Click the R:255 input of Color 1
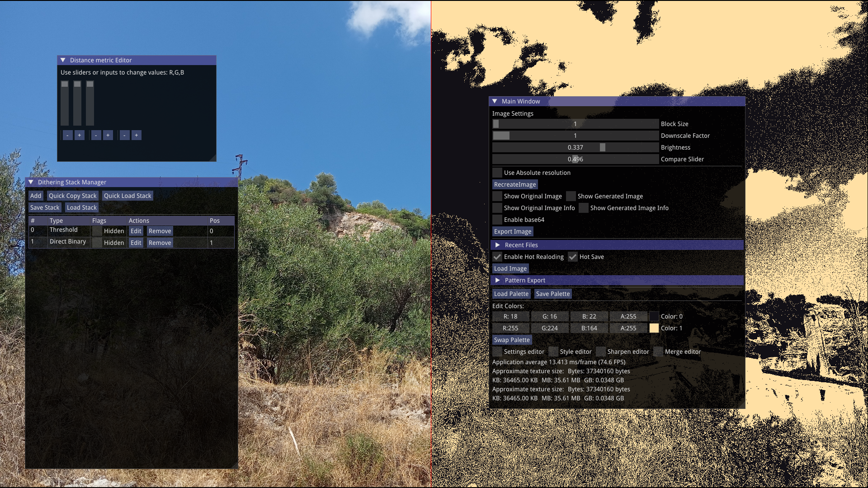The width and height of the screenshot is (868, 488). click(510, 328)
